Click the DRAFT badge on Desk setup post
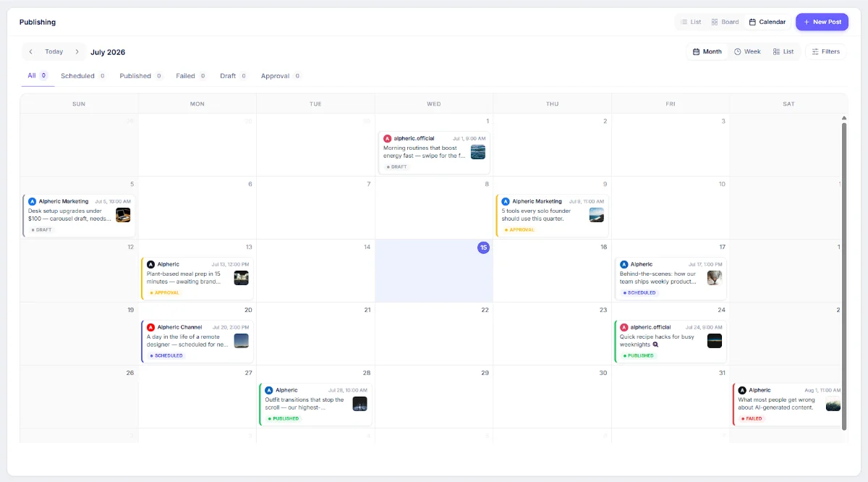The height and width of the screenshot is (482, 868). [x=41, y=230]
